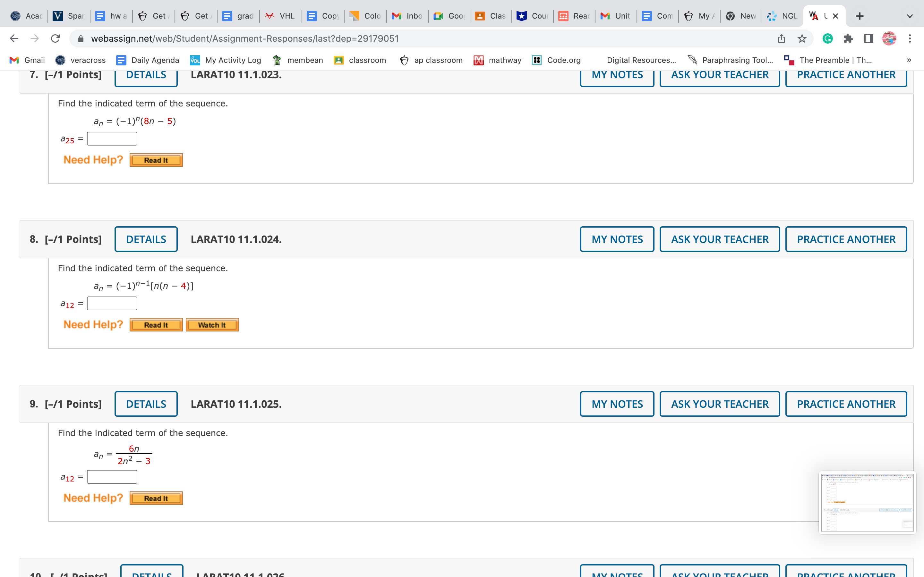Expand hidden bookmarks overflow chevron
The height and width of the screenshot is (577, 924).
coord(909,60)
